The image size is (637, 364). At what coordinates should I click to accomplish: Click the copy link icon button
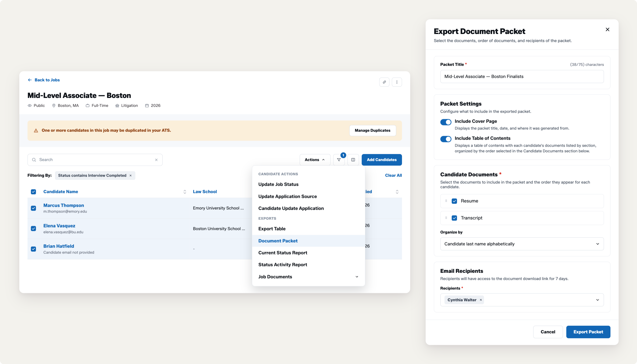click(x=384, y=82)
